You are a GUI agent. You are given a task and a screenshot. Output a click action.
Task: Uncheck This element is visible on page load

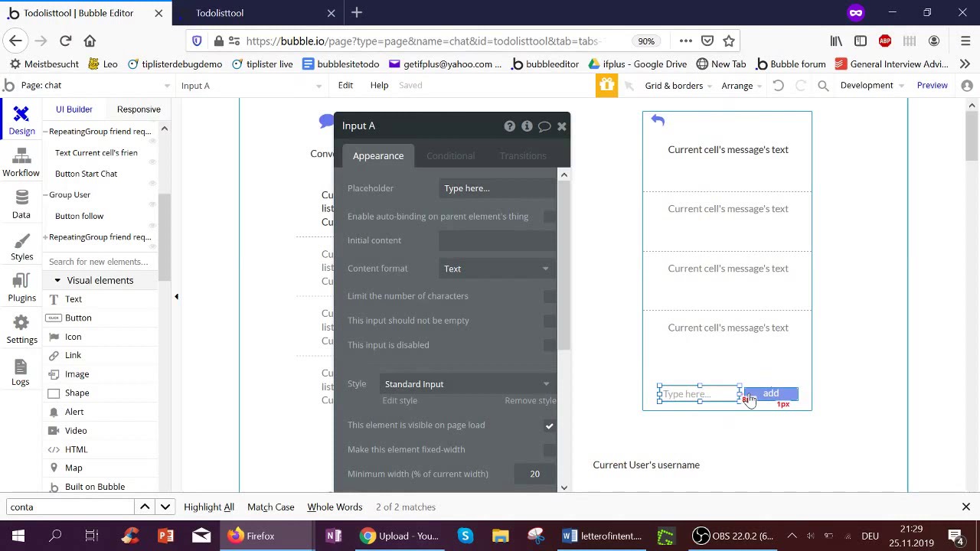[549, 425]
